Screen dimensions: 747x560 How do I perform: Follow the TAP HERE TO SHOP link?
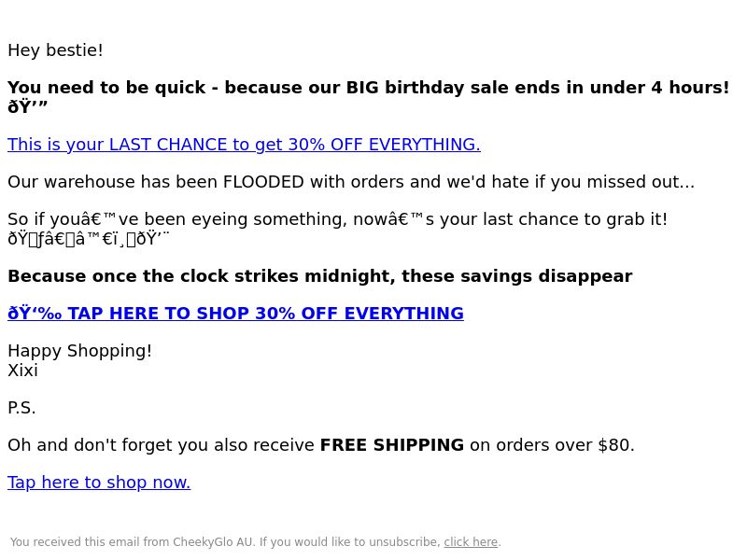[x=235, y=314]
